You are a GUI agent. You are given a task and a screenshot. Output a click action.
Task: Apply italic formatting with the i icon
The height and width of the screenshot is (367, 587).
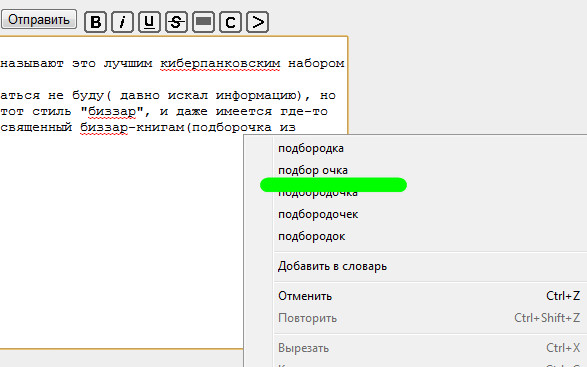pyautogui.click(x=122, y=22)
